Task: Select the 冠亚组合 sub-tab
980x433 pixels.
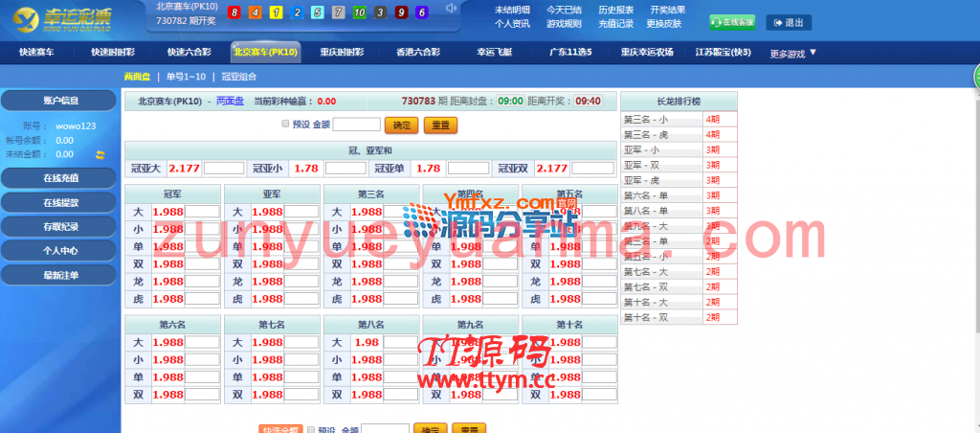Action: (238, 77)
